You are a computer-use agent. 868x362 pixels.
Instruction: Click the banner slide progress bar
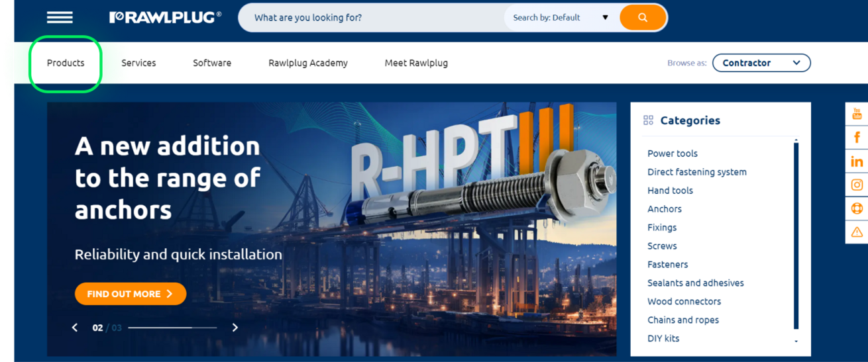pos(172,328)
